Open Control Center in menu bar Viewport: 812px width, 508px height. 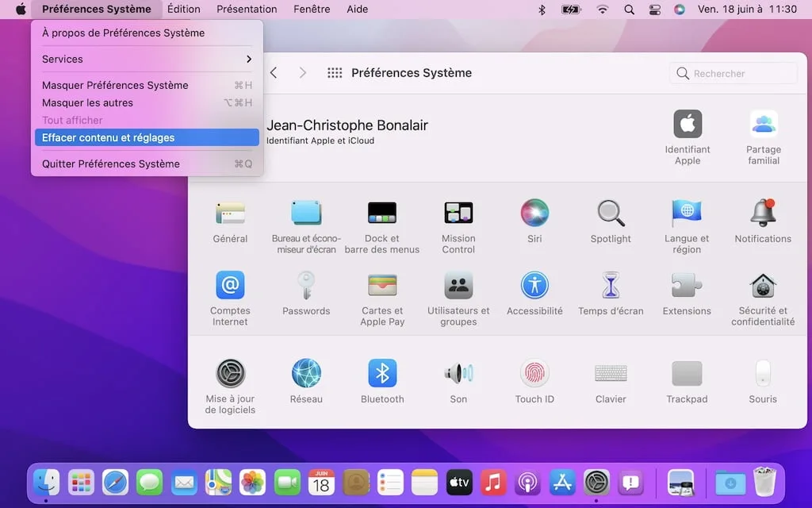[654, 10]
